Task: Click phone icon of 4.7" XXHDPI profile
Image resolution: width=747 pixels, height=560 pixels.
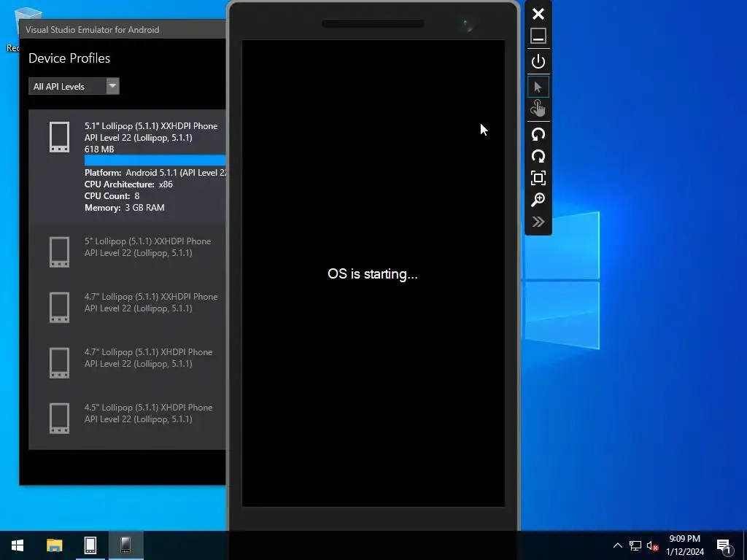Action: (x=60, y=307)
